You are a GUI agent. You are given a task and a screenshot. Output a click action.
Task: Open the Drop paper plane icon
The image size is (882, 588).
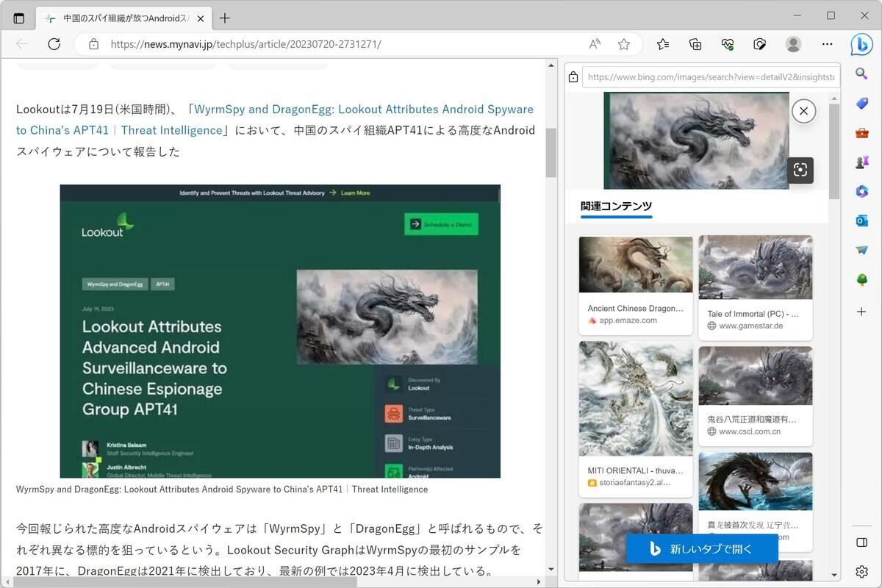click(862, 250)
